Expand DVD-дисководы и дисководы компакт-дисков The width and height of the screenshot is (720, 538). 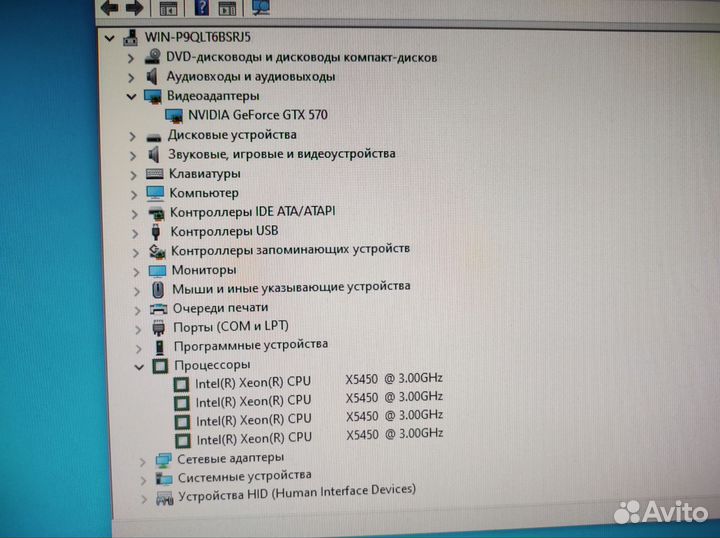[131, 58]
